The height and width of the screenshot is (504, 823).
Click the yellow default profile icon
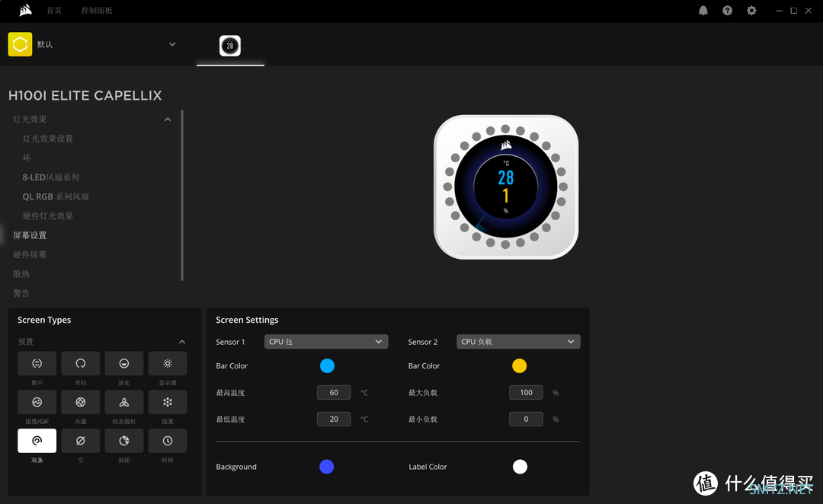(20, 44)
